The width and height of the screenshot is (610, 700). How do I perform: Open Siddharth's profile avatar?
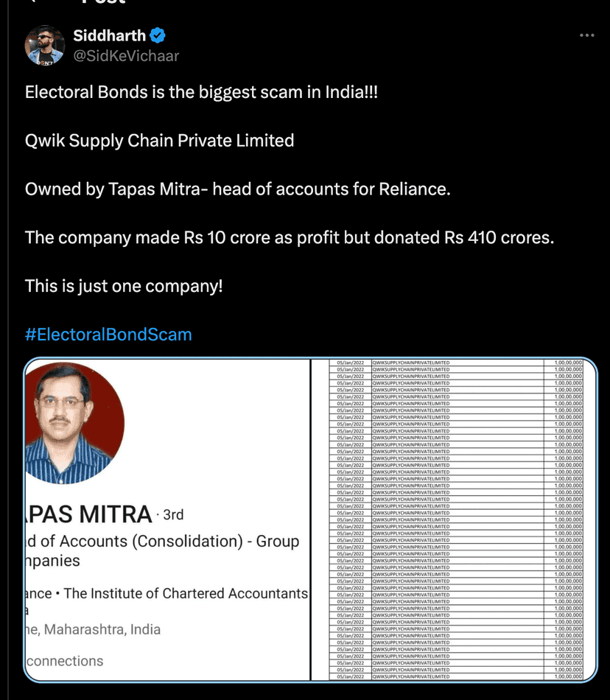(x=44, y=44)
